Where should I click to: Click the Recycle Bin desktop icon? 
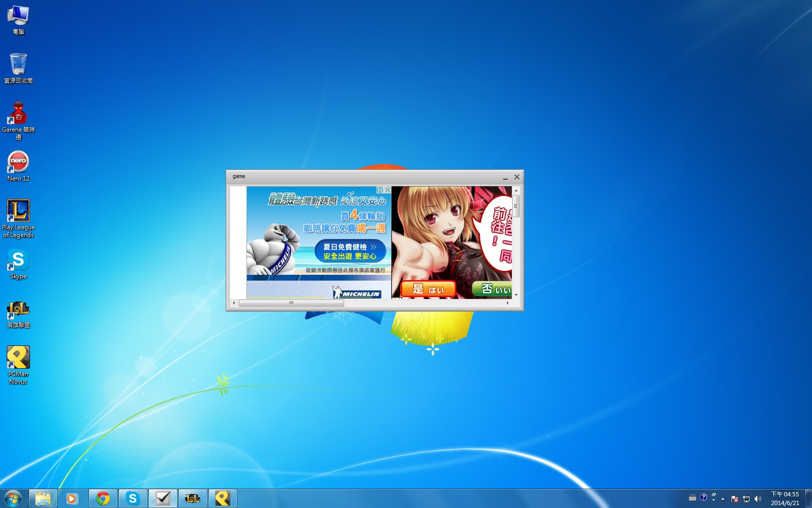18,65
